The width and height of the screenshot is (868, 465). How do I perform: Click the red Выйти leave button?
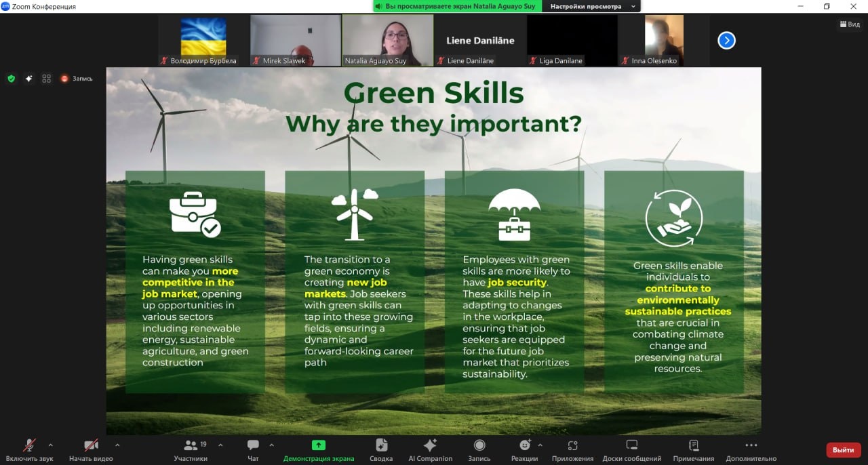point(844,450)
